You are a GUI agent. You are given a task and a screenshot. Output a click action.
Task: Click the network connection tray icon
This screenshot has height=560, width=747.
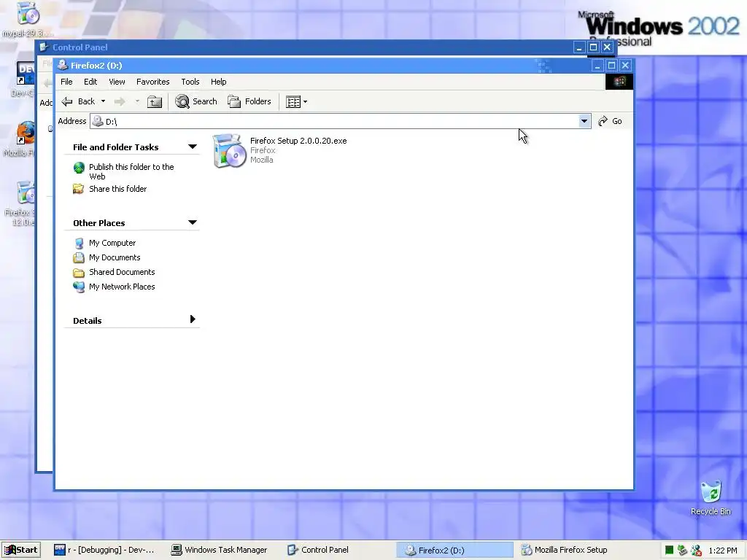pyautogui.click(x=682, y=551)
